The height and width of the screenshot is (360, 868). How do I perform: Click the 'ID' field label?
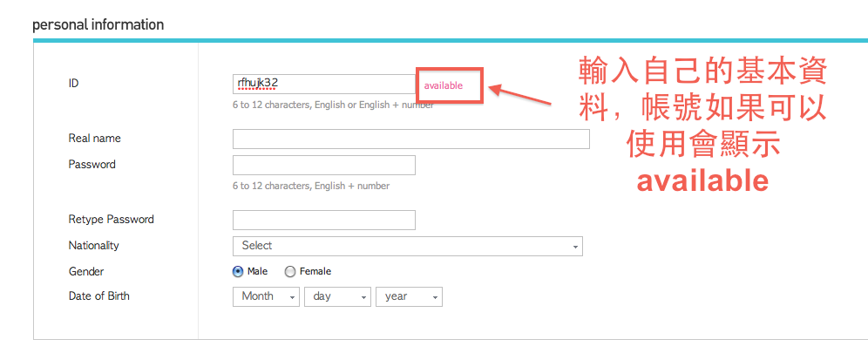click(x=73, y=83)
